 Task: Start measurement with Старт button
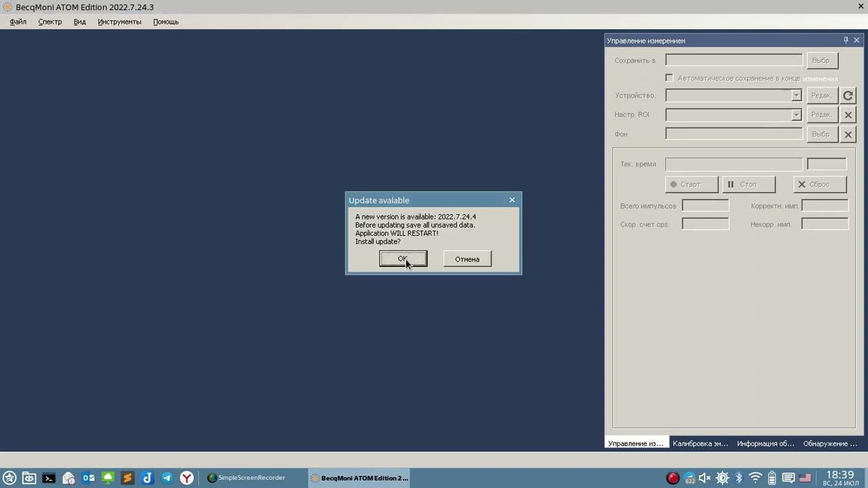click(692, 184)
